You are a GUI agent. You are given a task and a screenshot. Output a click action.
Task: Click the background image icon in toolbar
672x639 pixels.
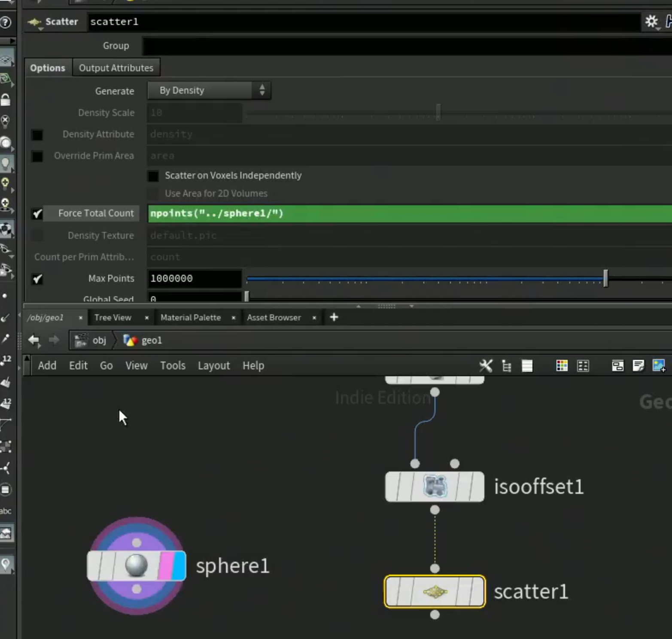[659, 365]
